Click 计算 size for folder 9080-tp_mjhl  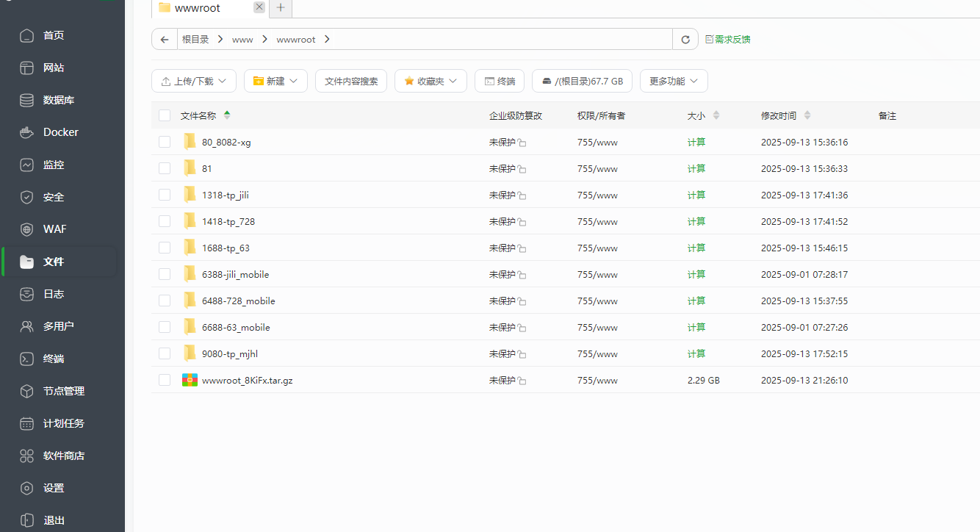click(x=696, y=353)
